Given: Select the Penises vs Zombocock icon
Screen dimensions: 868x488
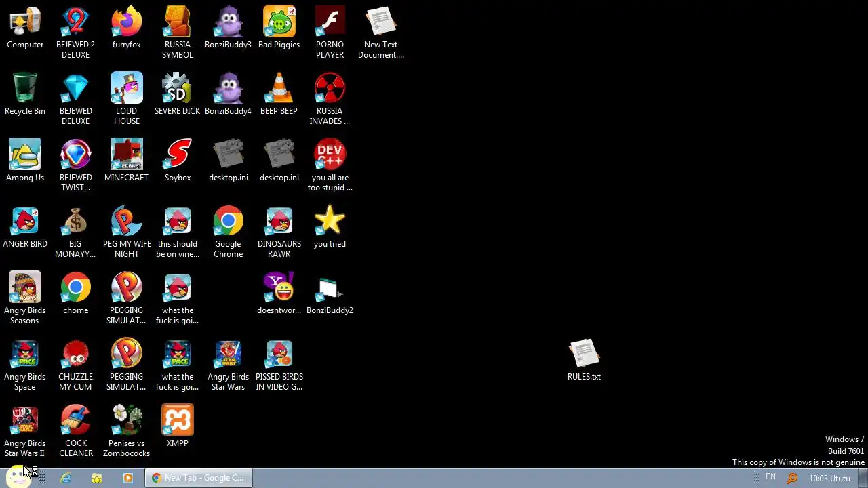Looking at the screenshot, I should 126,421.
